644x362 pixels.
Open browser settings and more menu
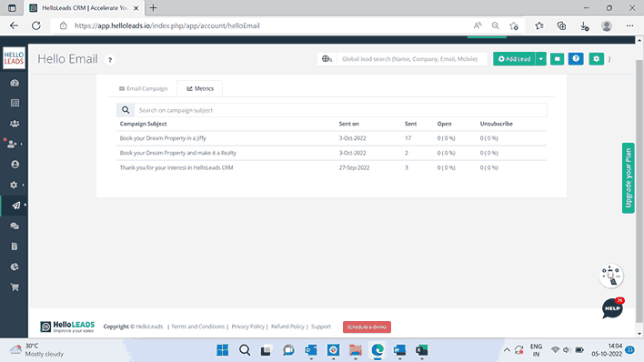629,25
